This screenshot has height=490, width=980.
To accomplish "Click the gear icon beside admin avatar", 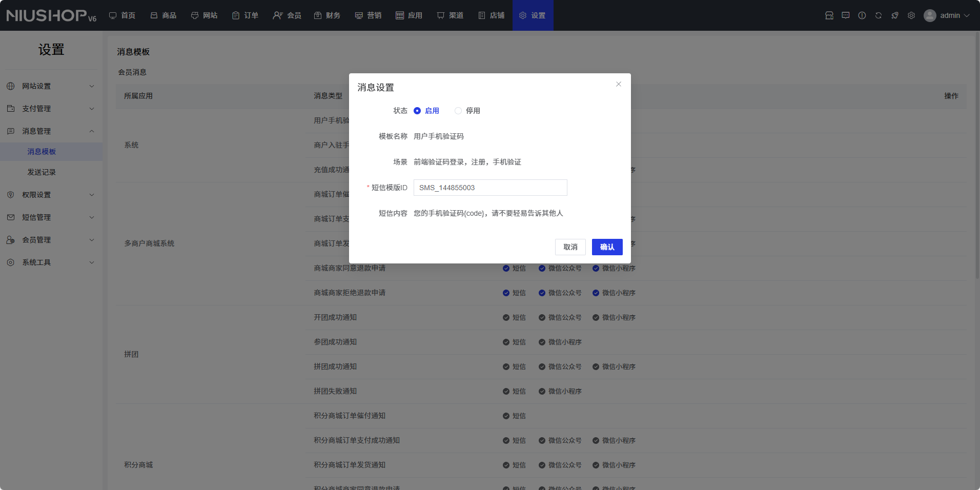I will pos(911,15).
